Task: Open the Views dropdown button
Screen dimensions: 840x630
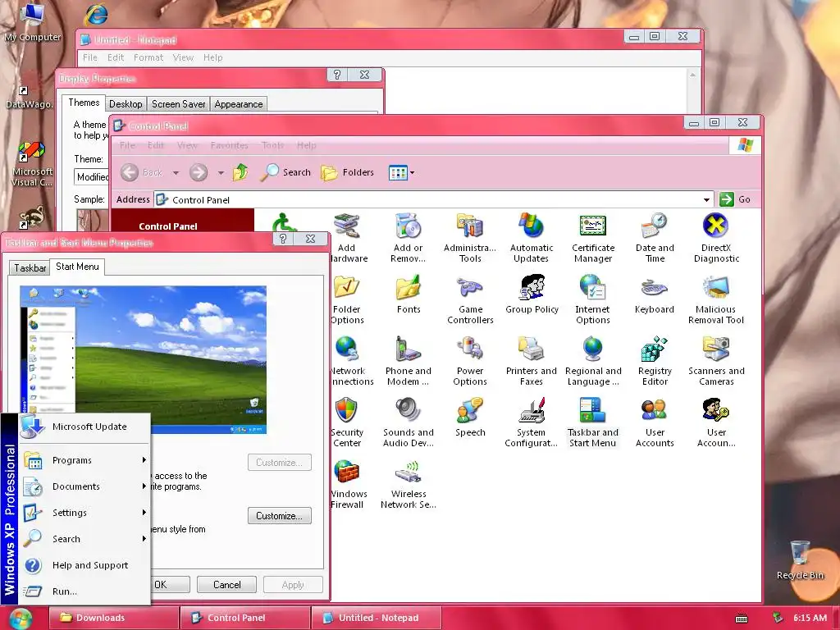Action: point(402,172)
